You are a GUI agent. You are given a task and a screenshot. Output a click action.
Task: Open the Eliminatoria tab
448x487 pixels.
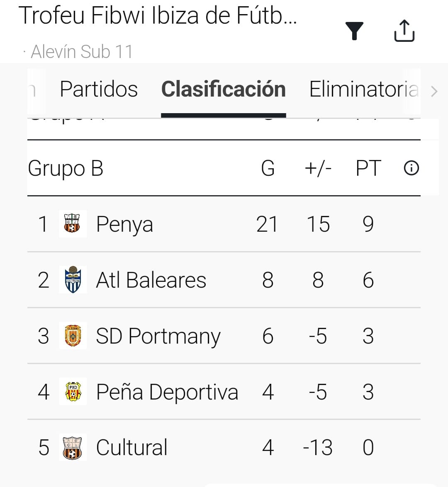click(x=364, y=90)
